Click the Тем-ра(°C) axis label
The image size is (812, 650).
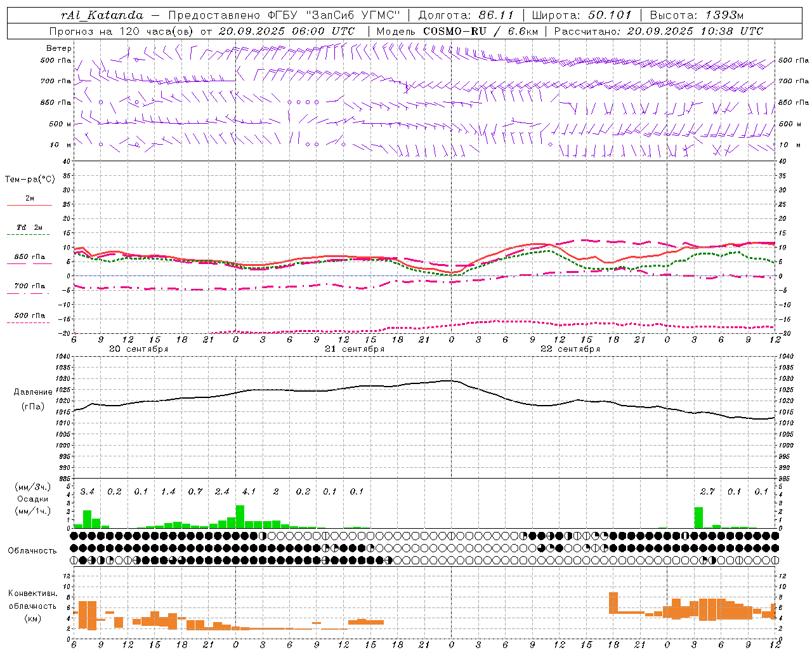(30, 180)
